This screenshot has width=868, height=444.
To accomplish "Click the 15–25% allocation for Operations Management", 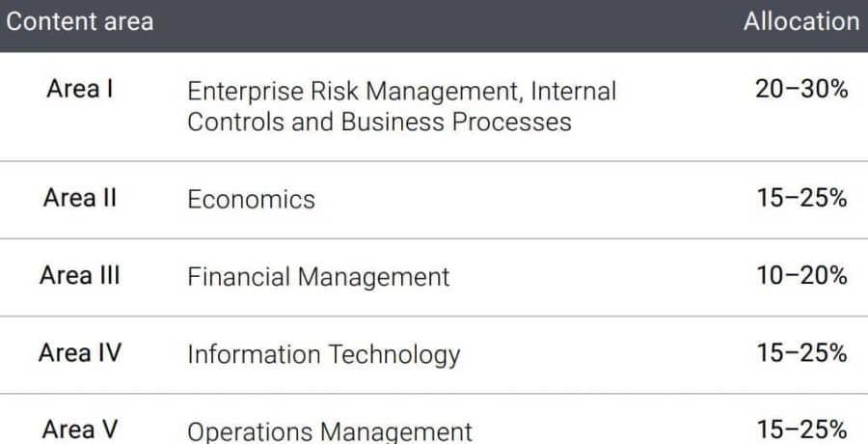I will pyautogui.click(x=801, y=429).
